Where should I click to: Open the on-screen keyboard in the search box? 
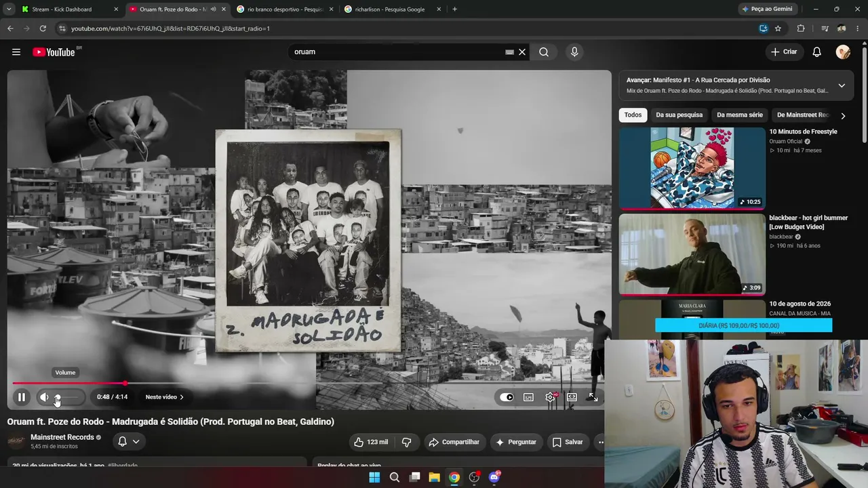(509, 52)
